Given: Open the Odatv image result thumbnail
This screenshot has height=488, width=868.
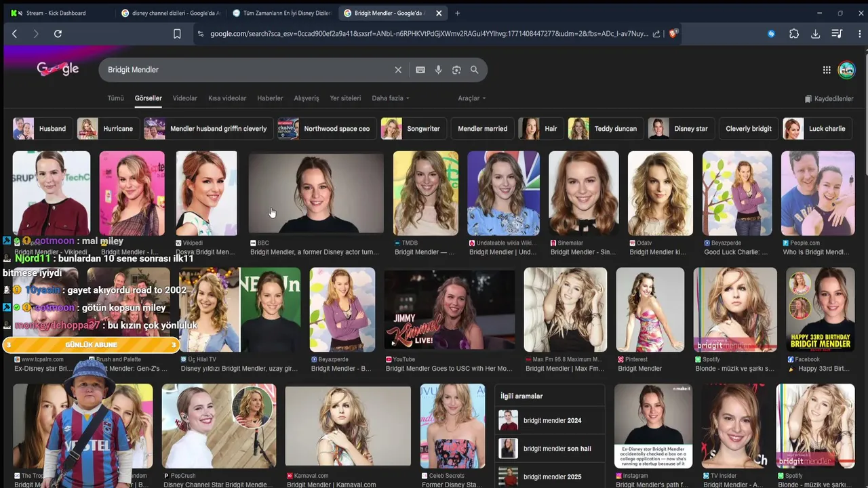Looking at the screenshot, I should pyautogui.click(x=660, y=192).
